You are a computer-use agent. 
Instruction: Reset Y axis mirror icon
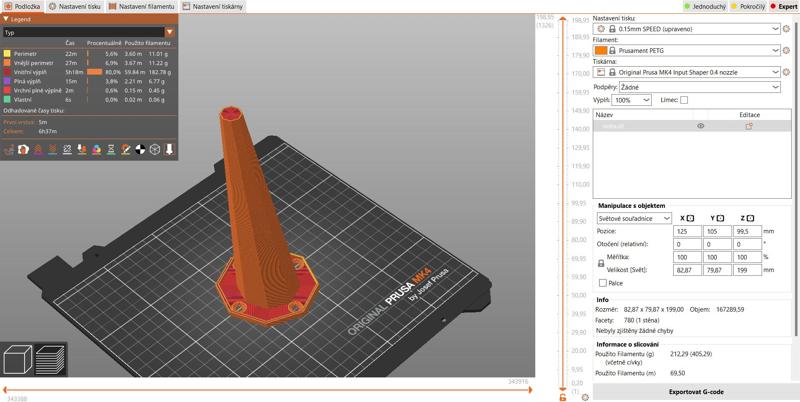pos(720,218)
